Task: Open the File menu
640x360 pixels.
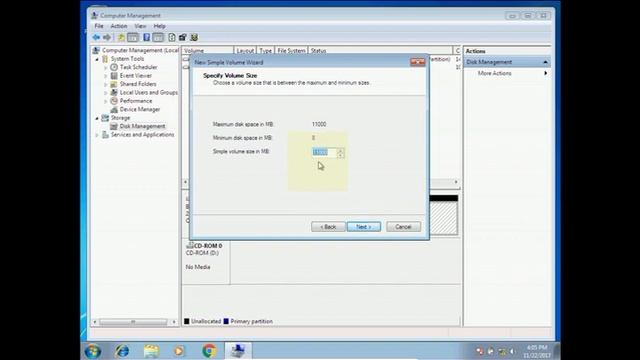Action: coord(99,26)
